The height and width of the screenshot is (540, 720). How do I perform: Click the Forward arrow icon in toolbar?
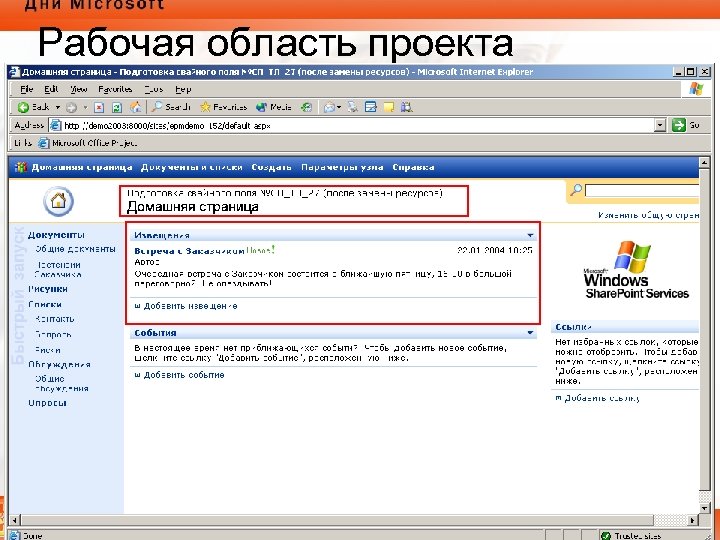pyautogui.click(x=71, y=107)
